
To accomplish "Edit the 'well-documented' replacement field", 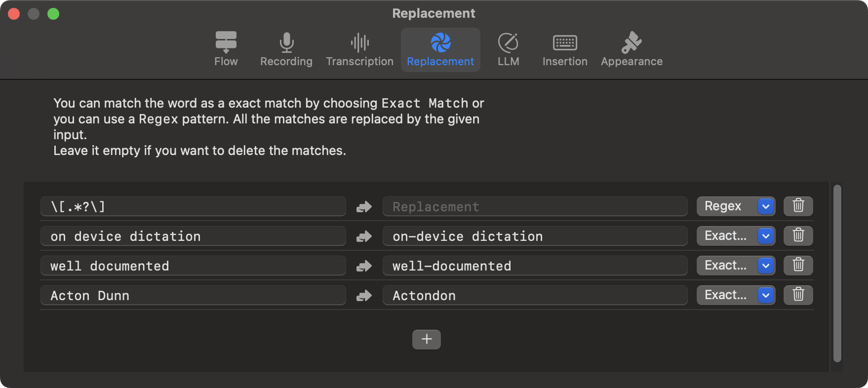I will (535, 266).
